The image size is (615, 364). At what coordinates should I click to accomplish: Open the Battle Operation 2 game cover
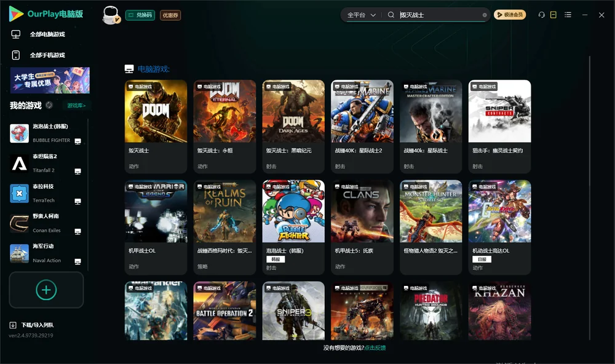[x=224, y=311]
